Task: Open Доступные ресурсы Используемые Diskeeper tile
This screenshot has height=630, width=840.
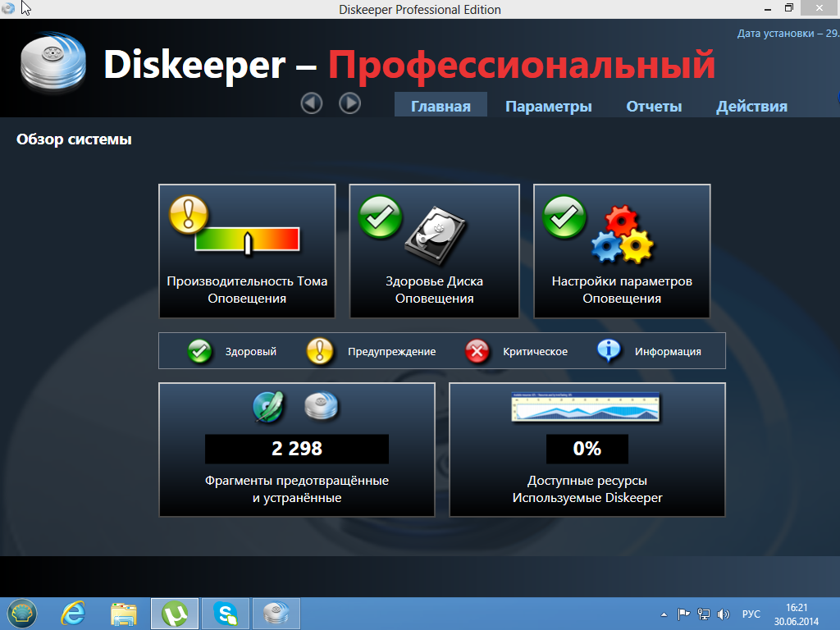Action: point(587,450)
